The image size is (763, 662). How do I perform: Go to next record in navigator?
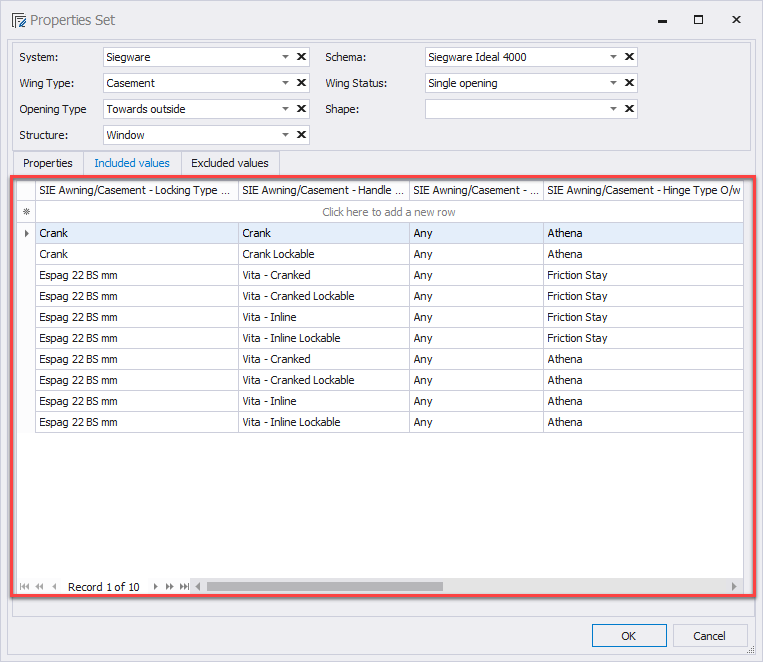pos(155,587)
